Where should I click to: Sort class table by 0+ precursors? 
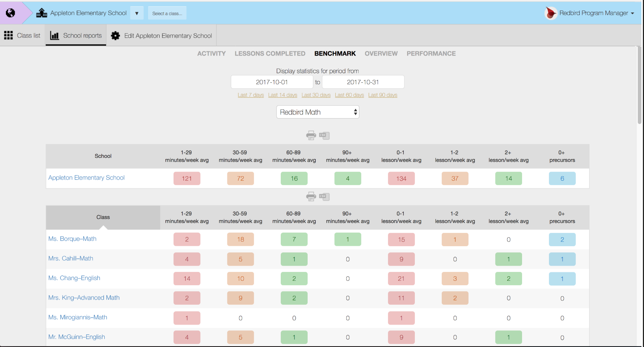click(x=562, y=217)
